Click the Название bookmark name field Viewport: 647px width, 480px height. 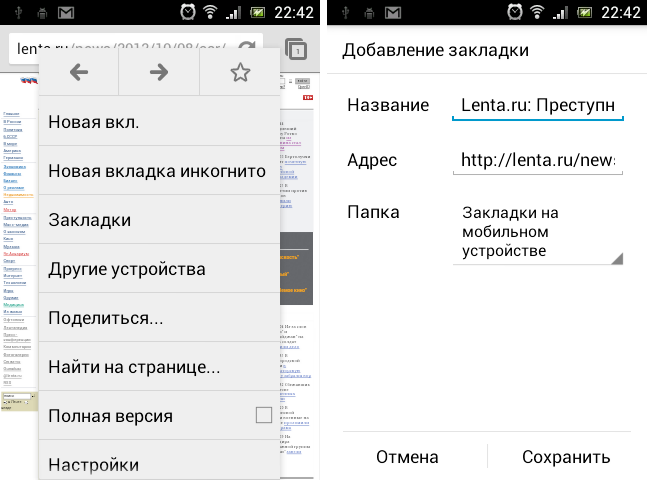coord(538,106)
